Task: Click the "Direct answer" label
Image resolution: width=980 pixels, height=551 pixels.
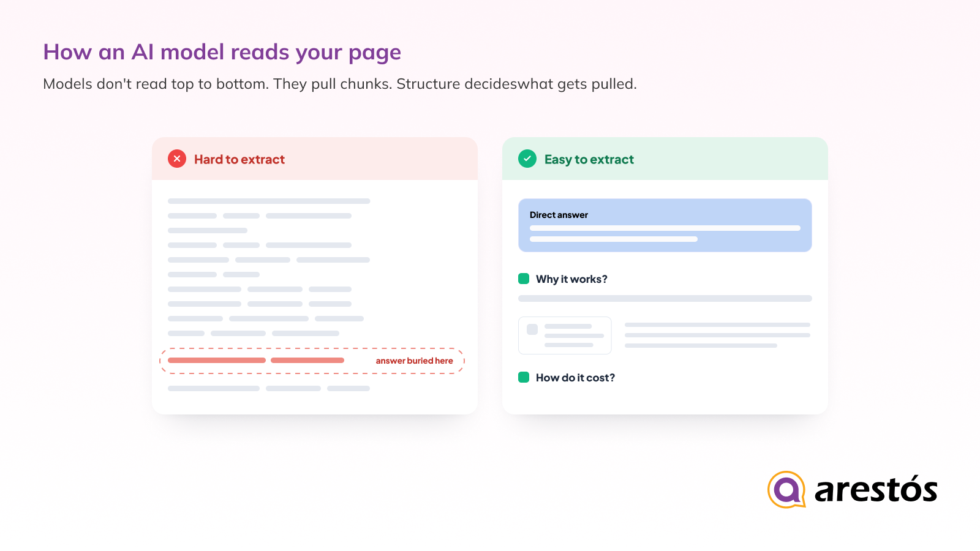Action: [559, 215]
